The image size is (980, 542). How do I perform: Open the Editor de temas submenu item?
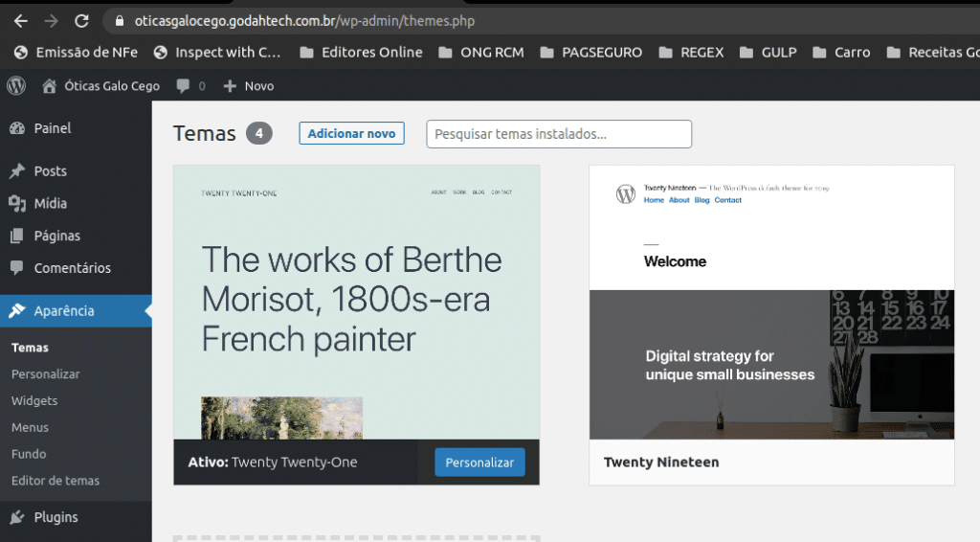coord(56,481)
